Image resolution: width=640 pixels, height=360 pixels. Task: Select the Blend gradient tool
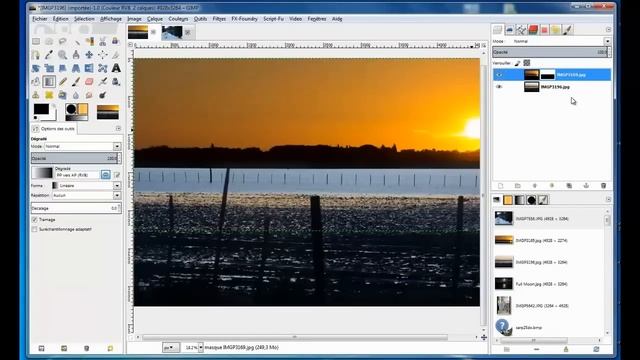pos(49,82)
